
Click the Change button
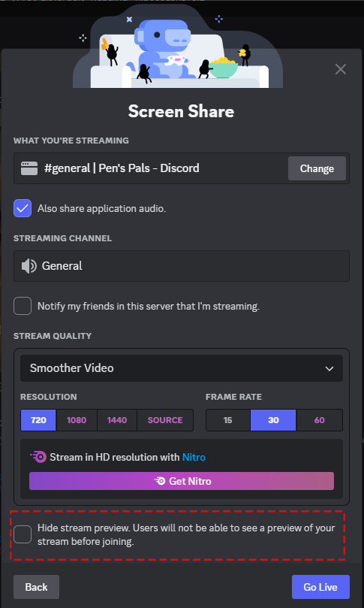[x=317, y=168]
